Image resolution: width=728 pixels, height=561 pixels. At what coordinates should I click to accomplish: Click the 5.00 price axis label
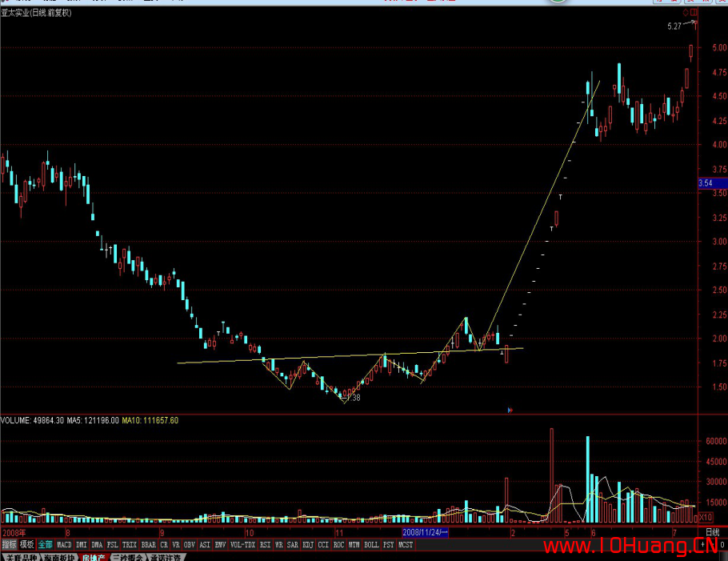(x=719, y=47)
